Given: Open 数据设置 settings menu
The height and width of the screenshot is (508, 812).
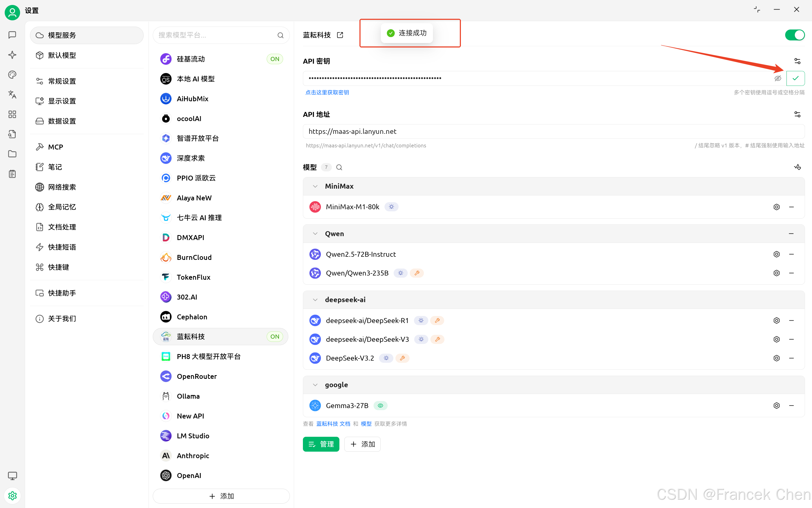Looking at the screenshot, I should click(x=87, y=121).
